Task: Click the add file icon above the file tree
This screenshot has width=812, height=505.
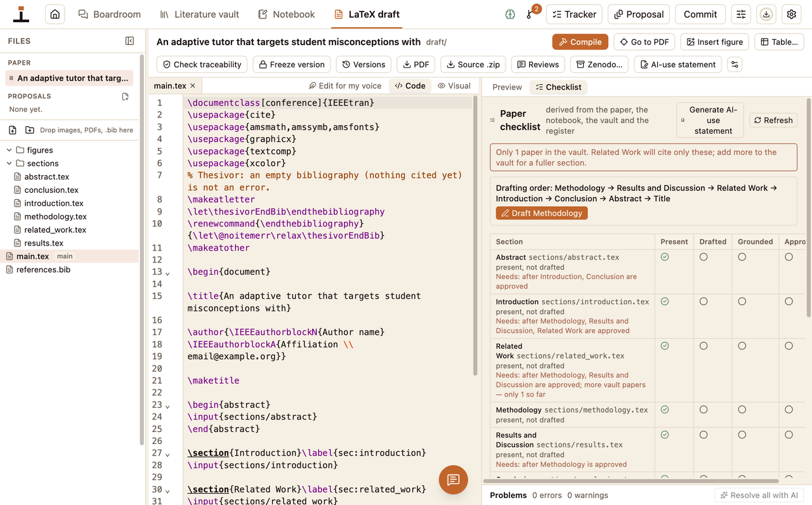Action: [x=12, y=130]
